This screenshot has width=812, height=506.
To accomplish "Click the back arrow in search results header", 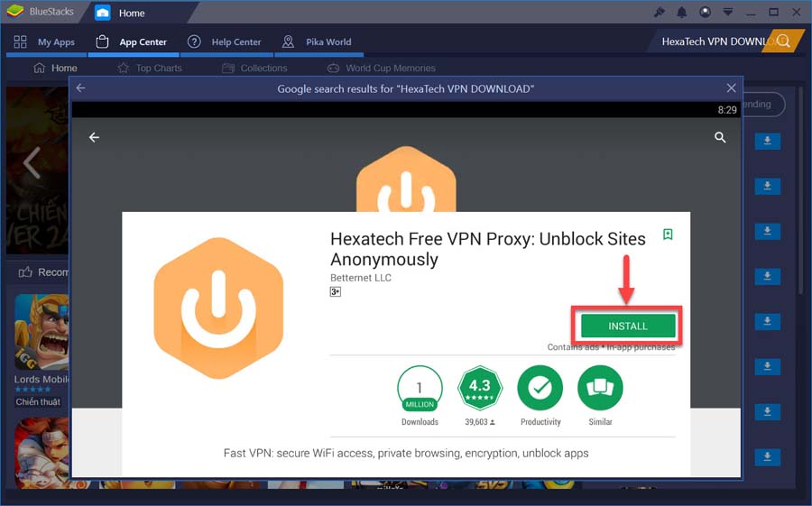I will point(81,88).
